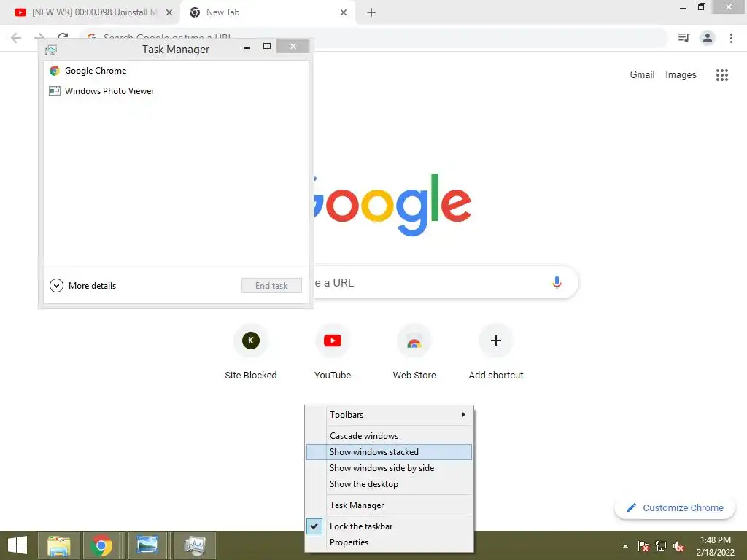
Task: Click the Customize Chrome button
Action: pos(675,508)
